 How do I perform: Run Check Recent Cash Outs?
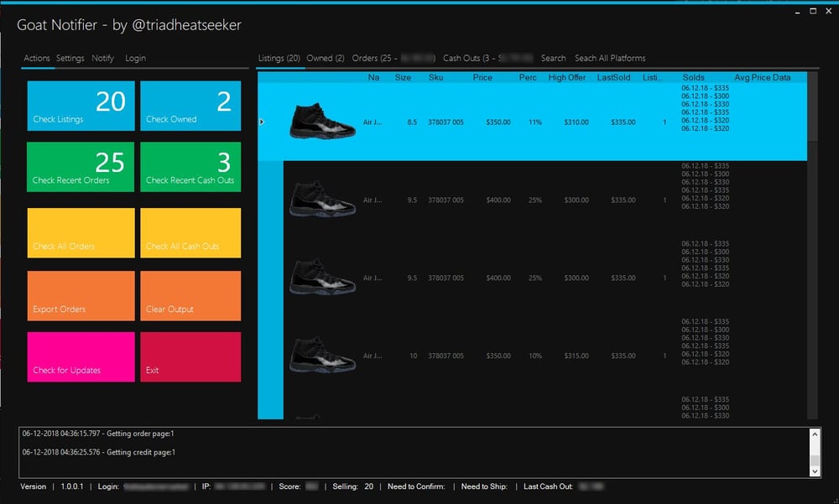(x=190, y=167)
